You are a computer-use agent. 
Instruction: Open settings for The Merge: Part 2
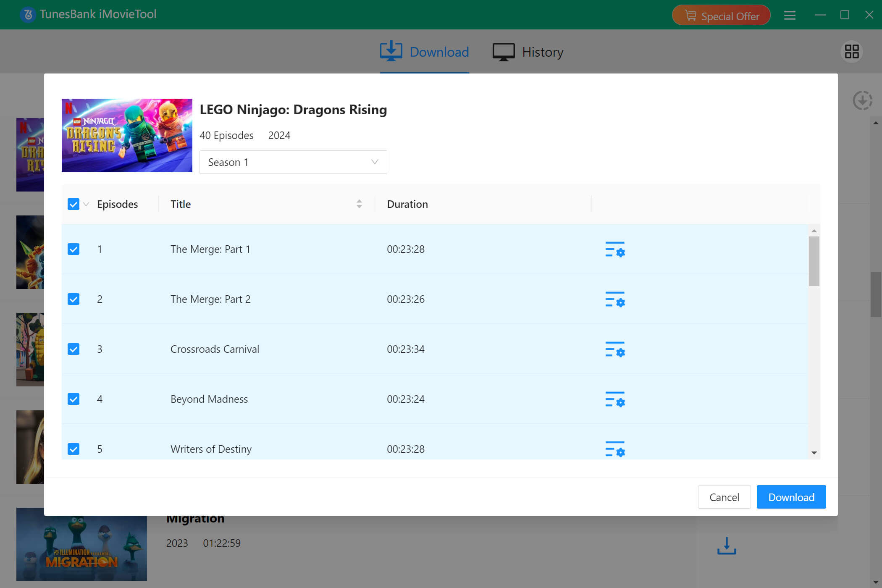click(x=615, y=299)
